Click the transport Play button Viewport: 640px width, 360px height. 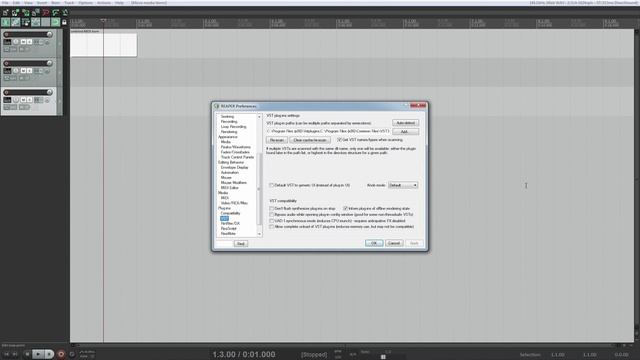(x=38, y=354)
